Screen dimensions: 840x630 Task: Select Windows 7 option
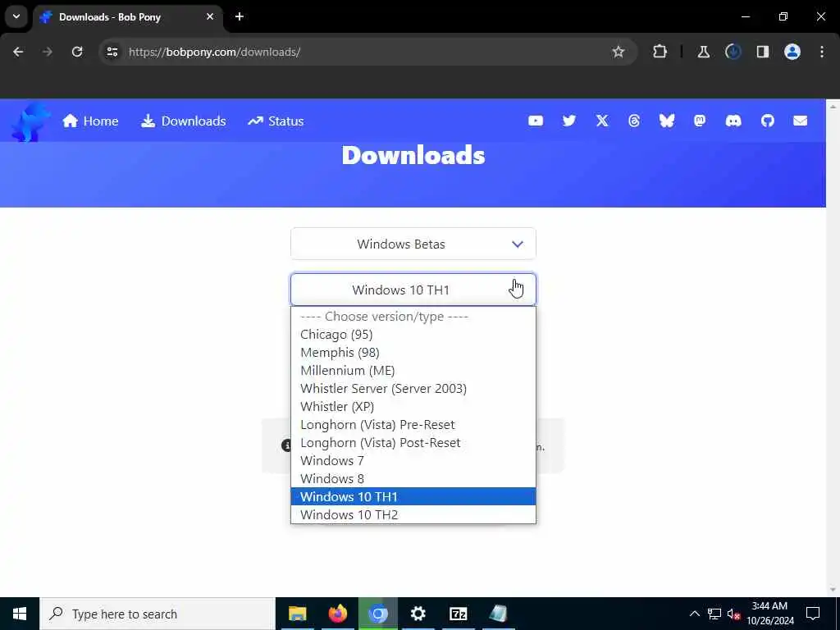coord(413,461)
